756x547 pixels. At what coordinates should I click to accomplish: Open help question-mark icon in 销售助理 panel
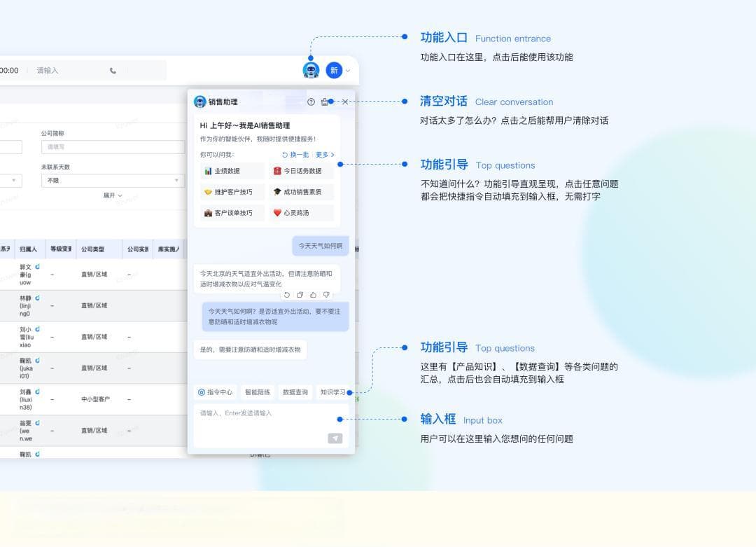click(x=311, y=102)
